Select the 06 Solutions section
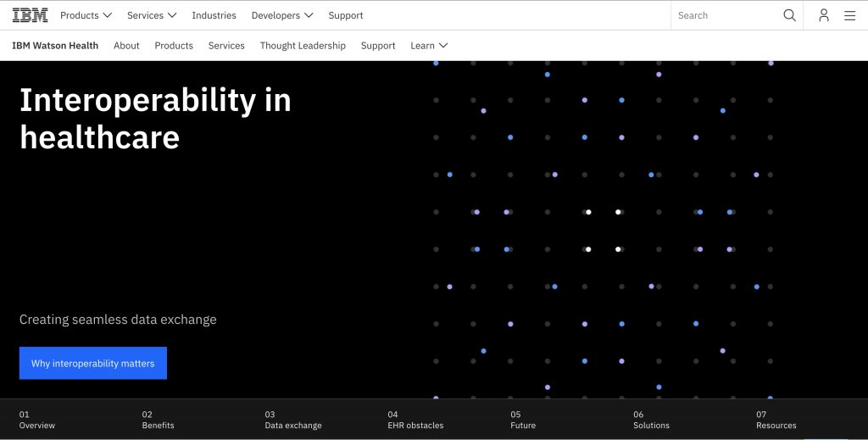 [x=651, y=420]
